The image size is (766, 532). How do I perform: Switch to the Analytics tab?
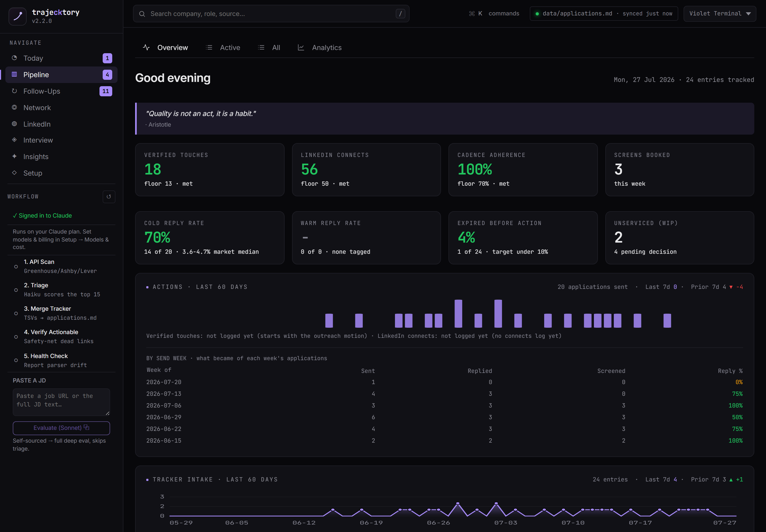pyautogui.click(x=320, y=48)
